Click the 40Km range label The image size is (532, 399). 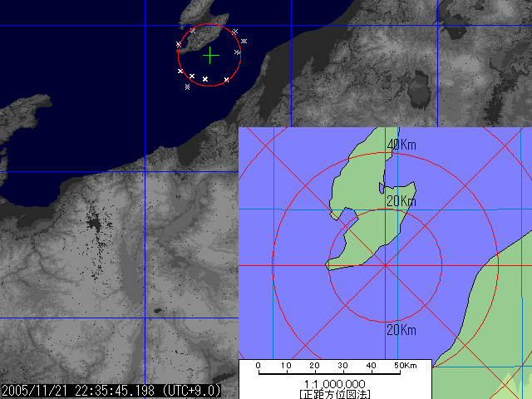[x=401, y=145]
